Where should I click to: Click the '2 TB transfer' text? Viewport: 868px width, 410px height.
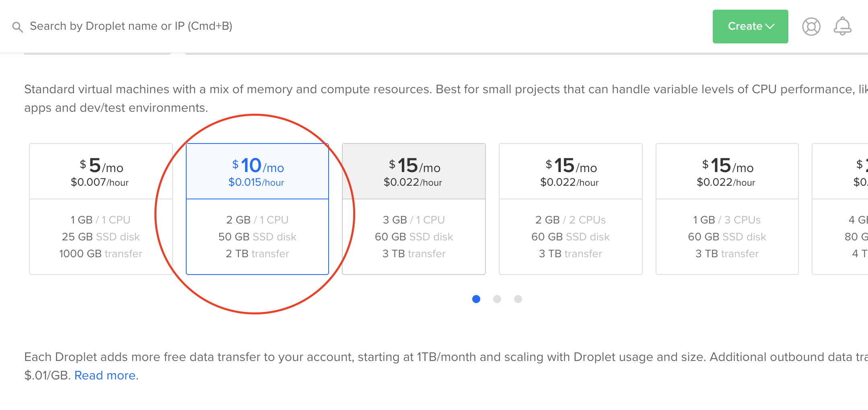click(257, 254)
